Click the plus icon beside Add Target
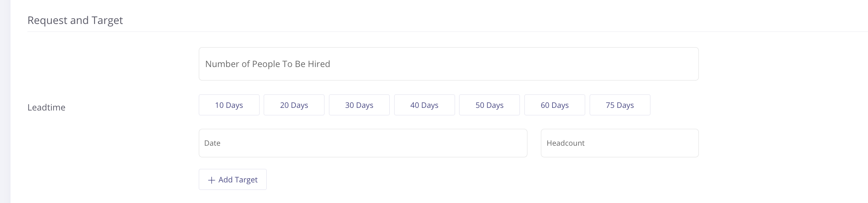 click(212, 180)
